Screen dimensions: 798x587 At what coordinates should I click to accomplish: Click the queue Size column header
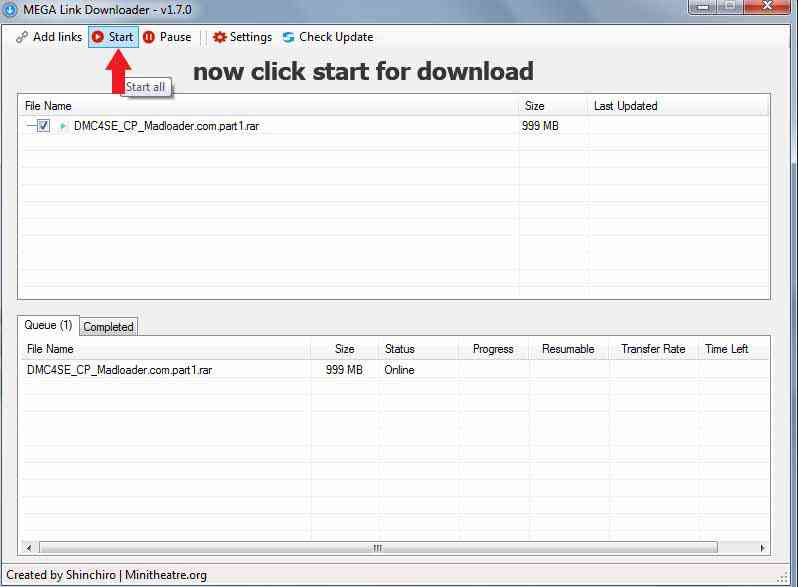(345, 349)
